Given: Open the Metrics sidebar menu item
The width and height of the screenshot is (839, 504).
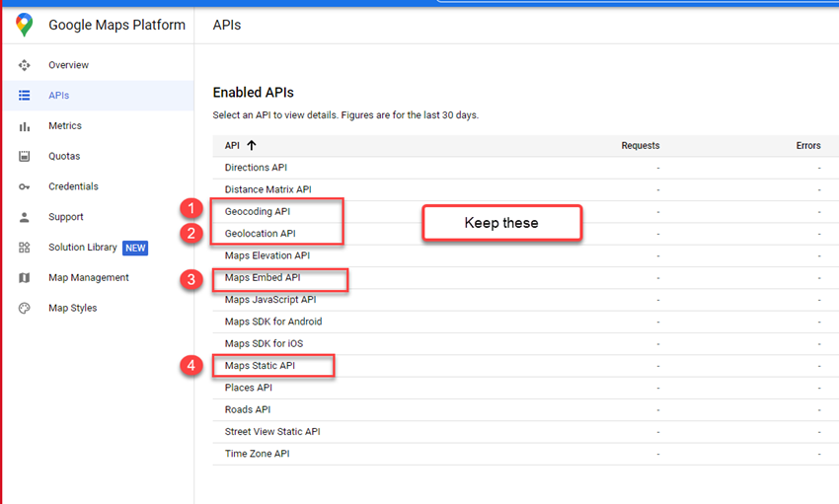Looking at the screenshot, I should pyautogui.click(x=65, y=126).
